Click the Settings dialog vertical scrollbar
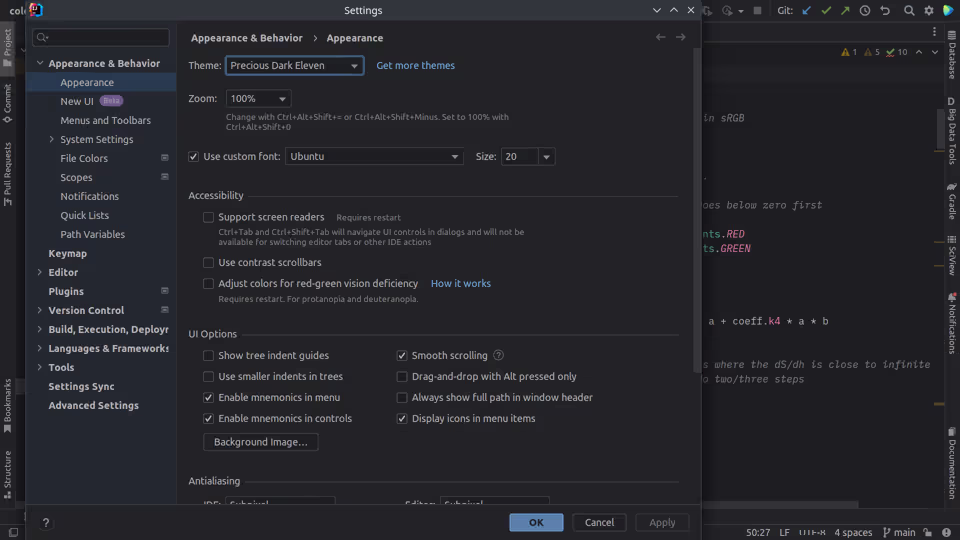 click(x=697, y=208)
